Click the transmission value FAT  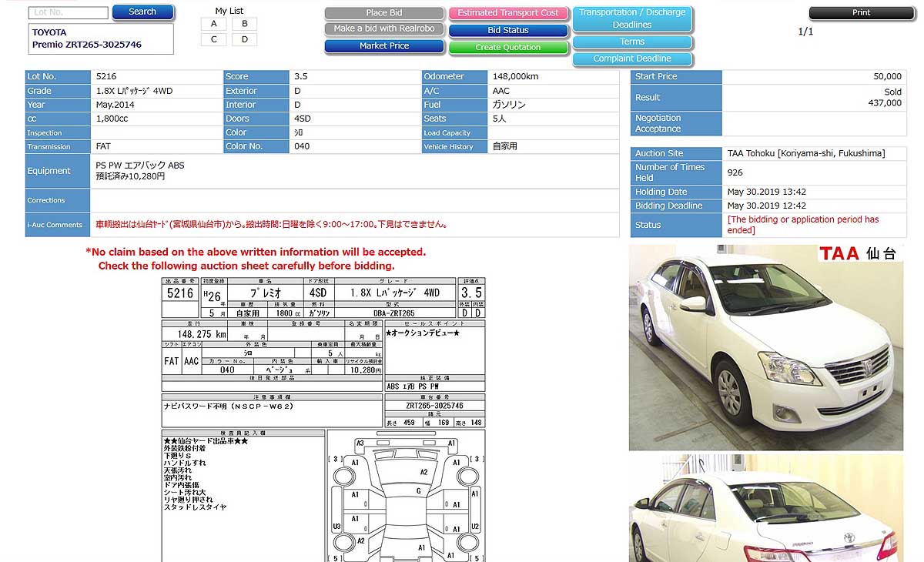[x=104, y=146]
